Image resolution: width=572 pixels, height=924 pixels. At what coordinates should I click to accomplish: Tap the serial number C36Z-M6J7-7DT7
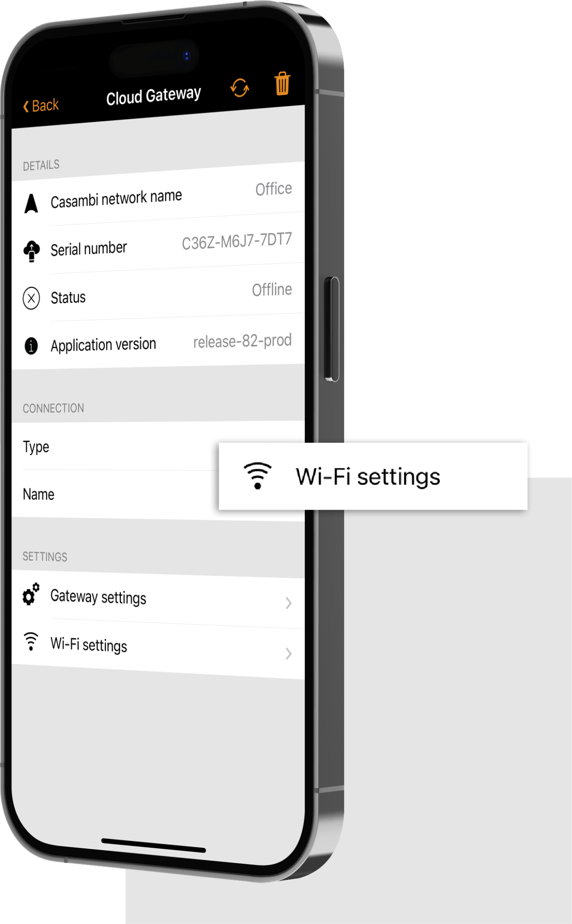pos(237,241)
